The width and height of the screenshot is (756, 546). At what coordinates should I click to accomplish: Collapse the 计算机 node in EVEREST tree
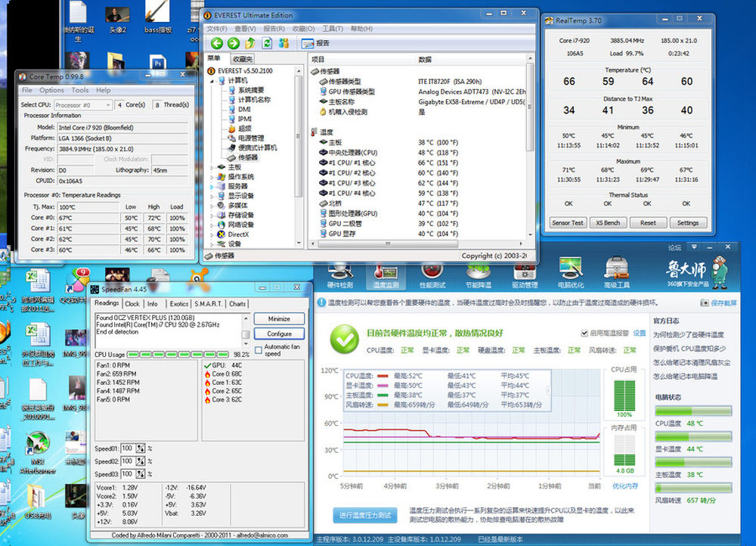pos(212,81)
